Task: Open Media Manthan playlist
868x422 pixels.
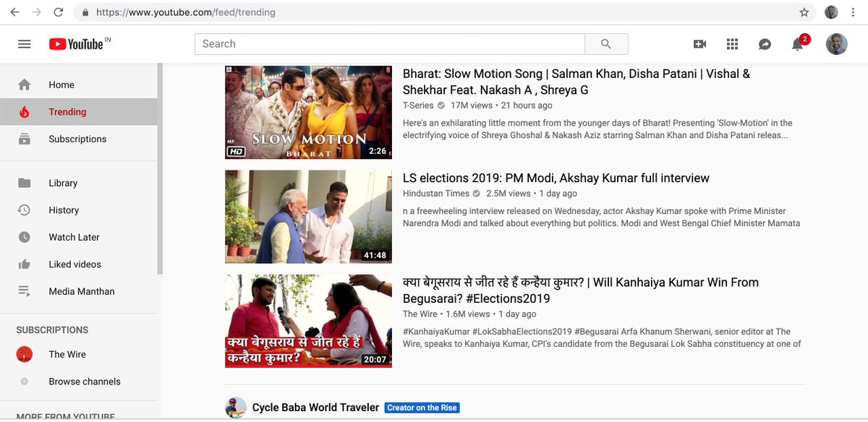Action: [78, 291]
